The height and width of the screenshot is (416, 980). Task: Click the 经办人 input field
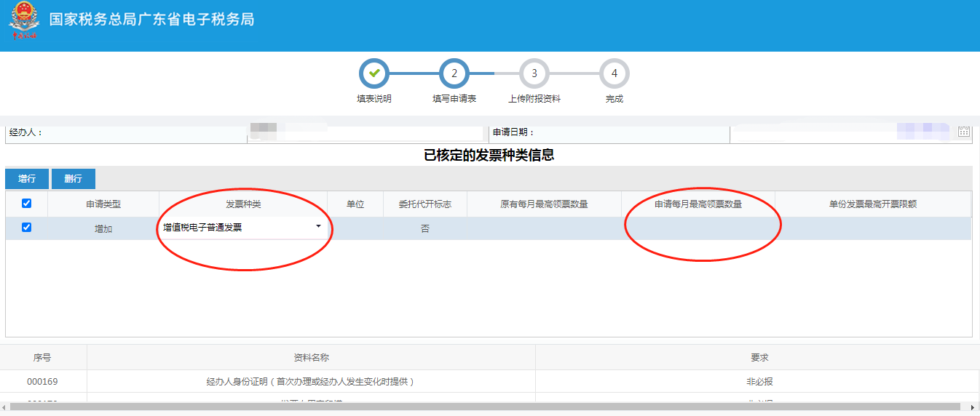(365, 132)
